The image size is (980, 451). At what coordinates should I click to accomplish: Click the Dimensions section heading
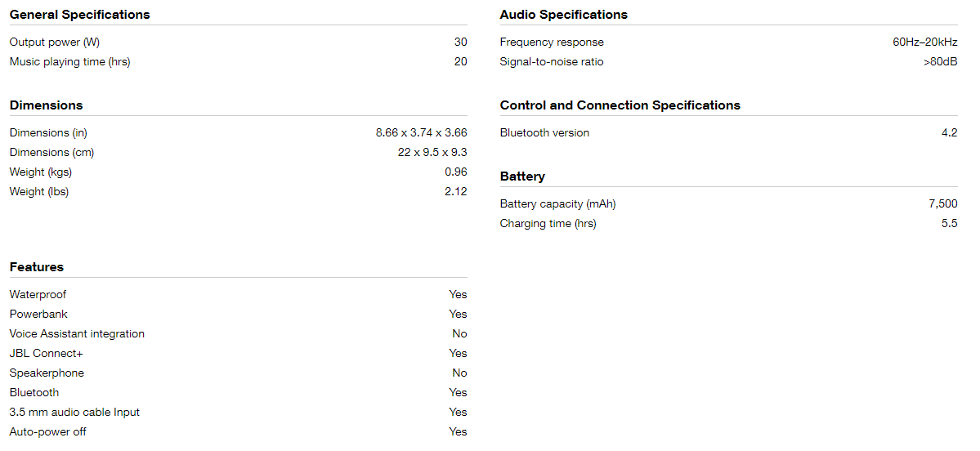click(x=47, y=105)
